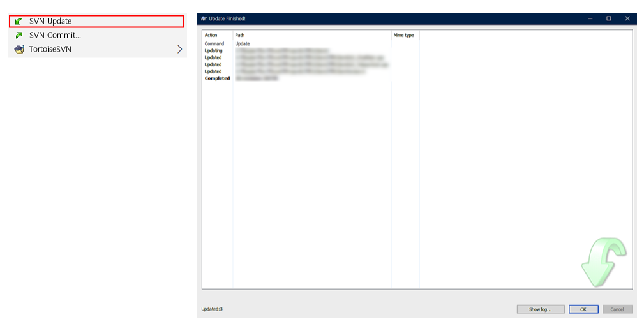The width and height of the screenshot is (644, 324).
Task: Select the bold Completed row
Action: (x=311, y=78)
